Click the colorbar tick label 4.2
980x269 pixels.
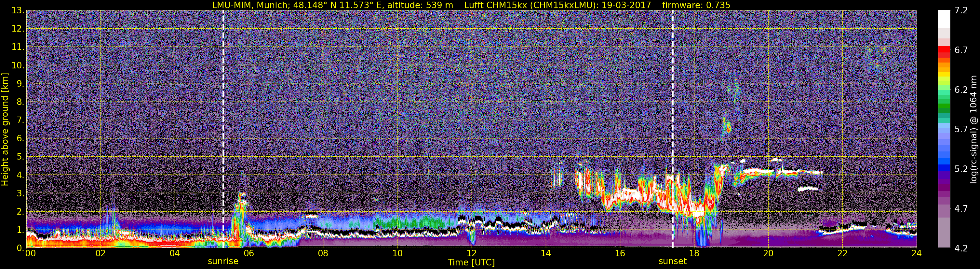(x=961, y=248)
